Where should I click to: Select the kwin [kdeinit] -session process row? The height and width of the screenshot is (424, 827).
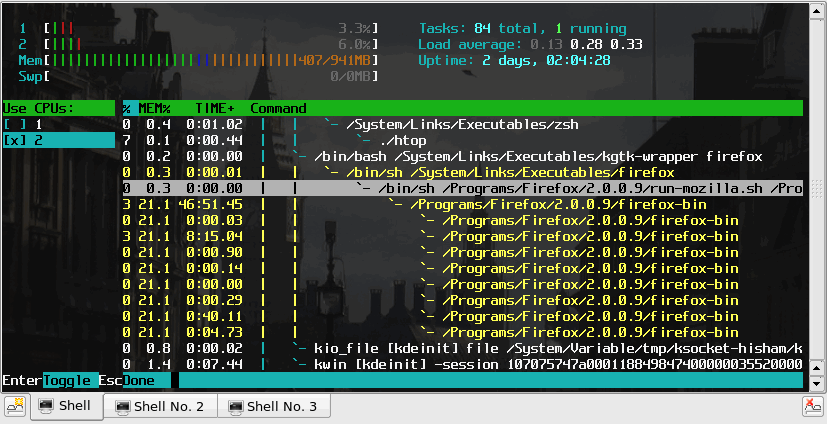coord(463,364)
